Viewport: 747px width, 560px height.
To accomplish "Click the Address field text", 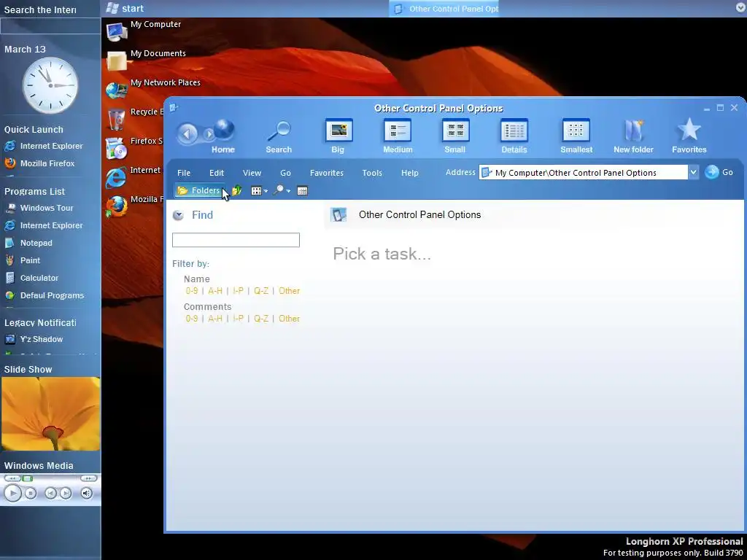I will [x=576, y=173].
